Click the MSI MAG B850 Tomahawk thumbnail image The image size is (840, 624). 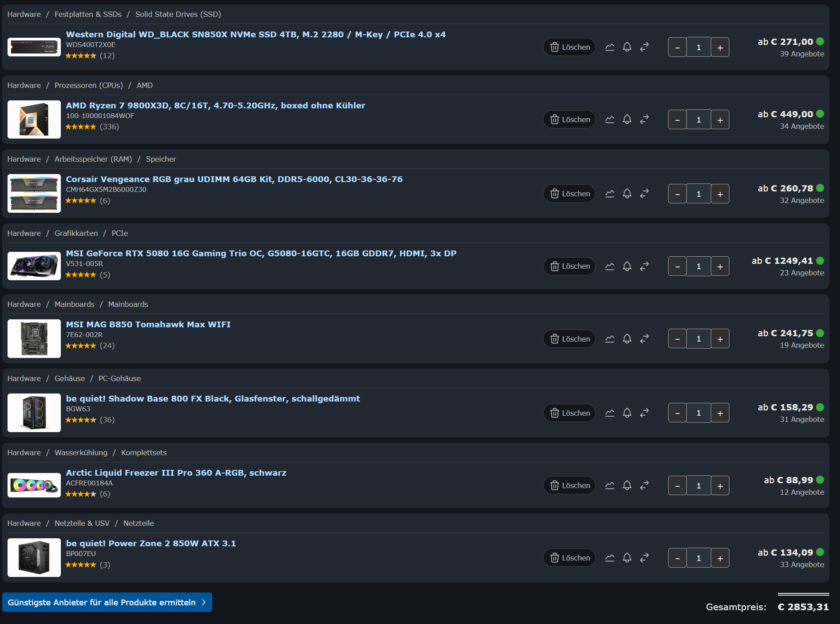[34, 338]
